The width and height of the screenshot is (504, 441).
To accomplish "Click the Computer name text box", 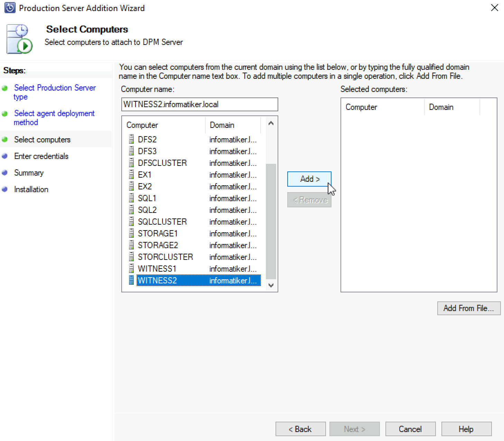I will point(200,104).
